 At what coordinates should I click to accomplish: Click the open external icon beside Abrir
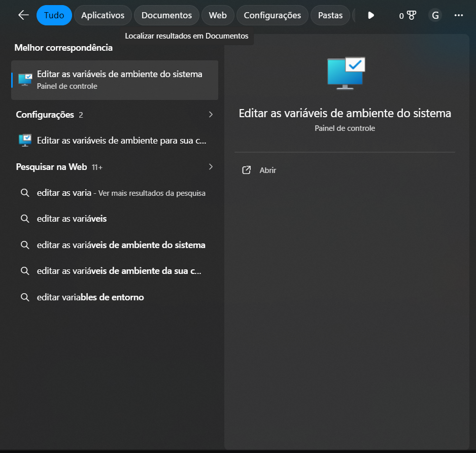click(247, 170)
